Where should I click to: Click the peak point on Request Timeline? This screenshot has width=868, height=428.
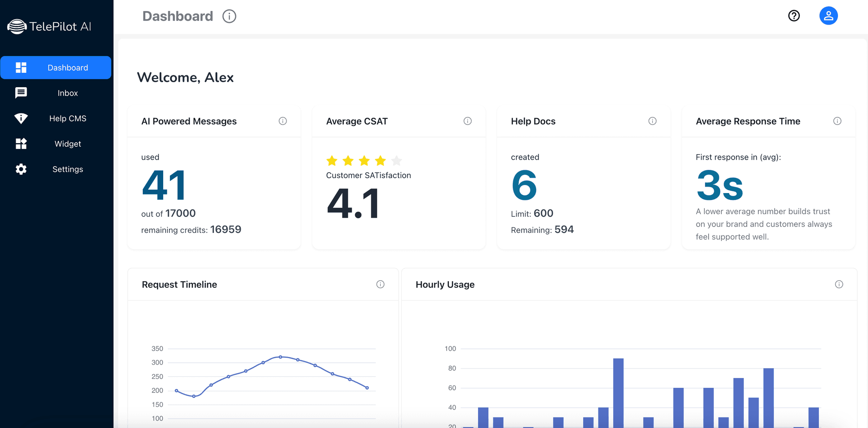point(280,357)
